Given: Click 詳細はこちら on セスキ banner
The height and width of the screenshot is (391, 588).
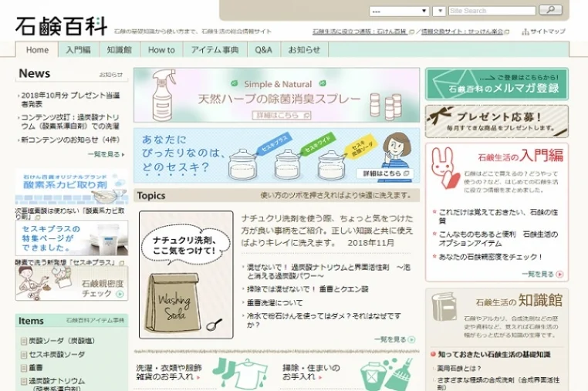Looking at the screenshot, I should coord(385,174).
